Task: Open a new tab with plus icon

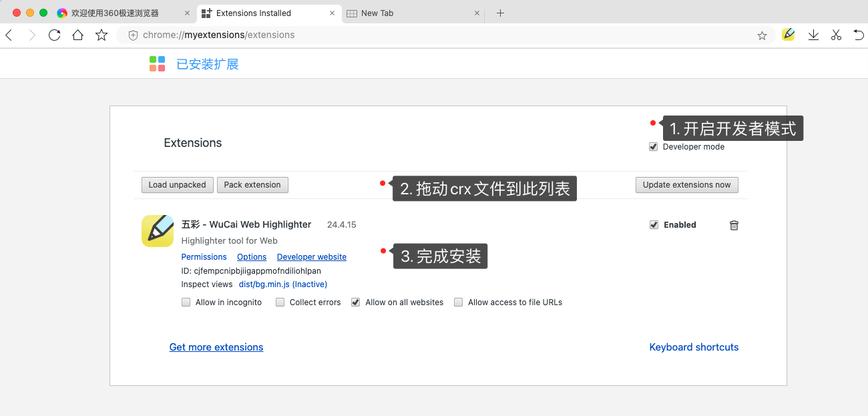Action: pyautogui.click(x=500, y=13)
